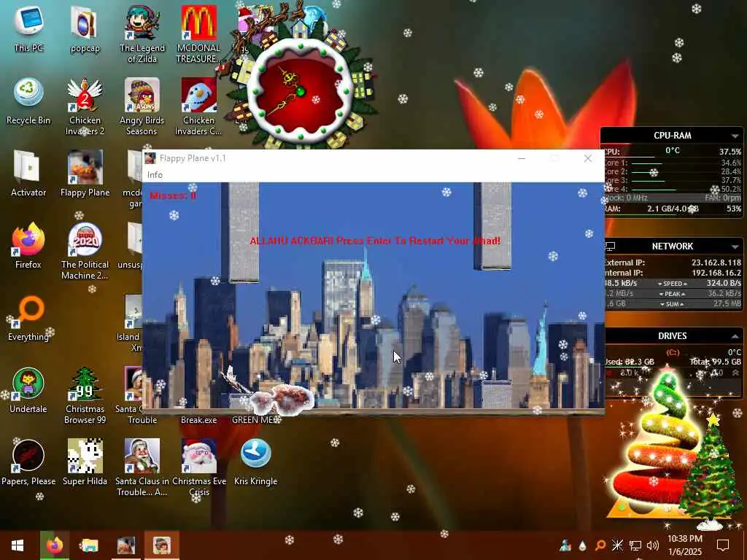
Task: Open the Activator folder icon
Action: (x=28, y=174)
